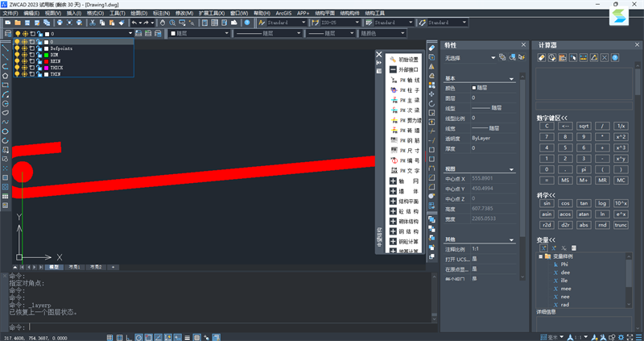Click the Match Properties brush icon

pyautogui.click(x=122, y=23)
